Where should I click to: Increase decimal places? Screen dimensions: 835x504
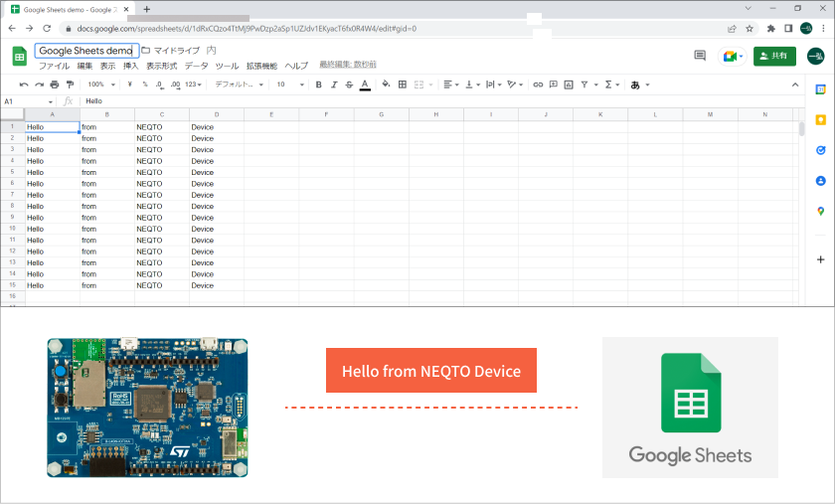click(x=175, y=84)
